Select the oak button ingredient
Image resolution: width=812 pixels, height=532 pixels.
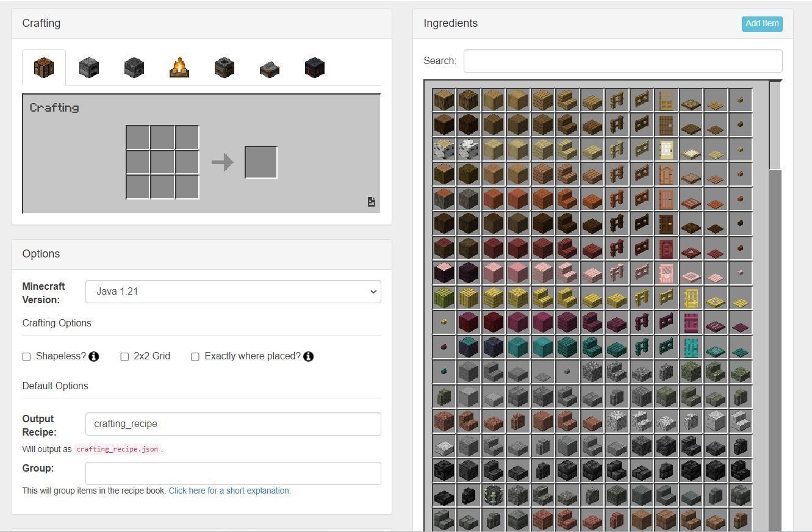[740, 100]
